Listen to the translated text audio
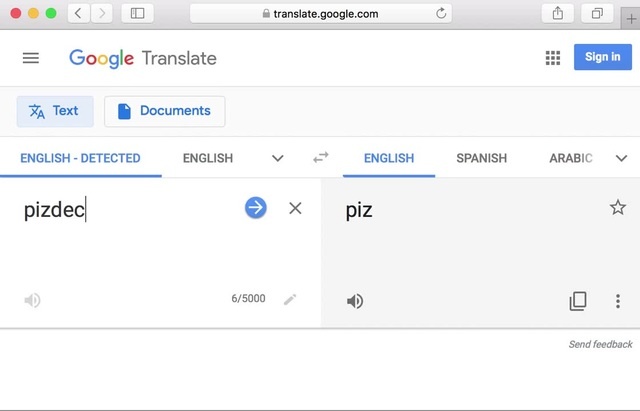The height and width of the screenshot is (411, 640). pos(355,301)
